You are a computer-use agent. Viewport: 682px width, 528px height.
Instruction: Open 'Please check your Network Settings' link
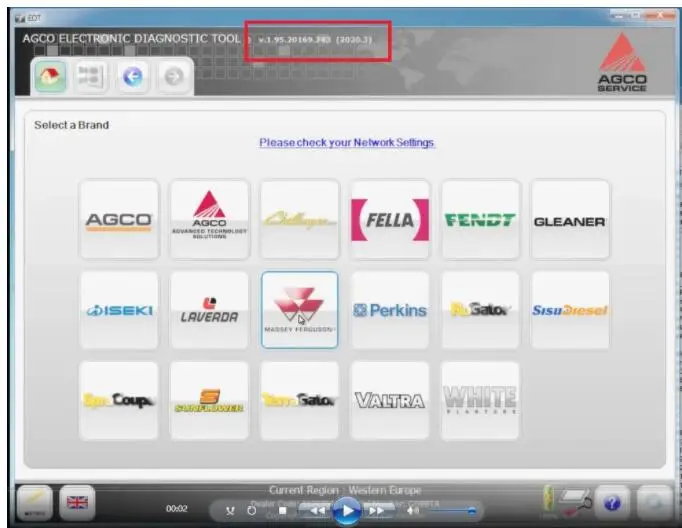[x=347, y=142]
